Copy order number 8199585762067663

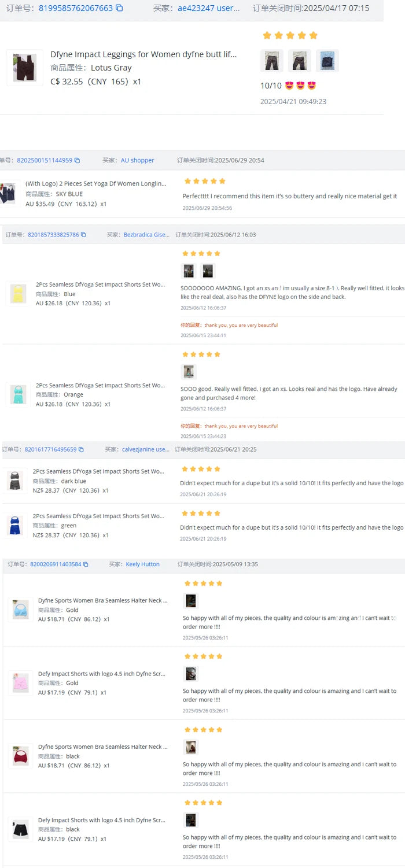point(119,8)
